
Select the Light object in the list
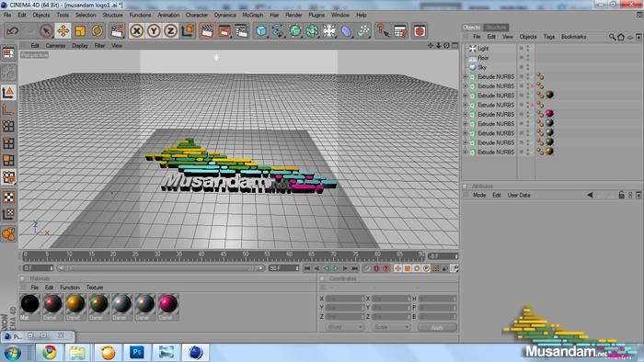pyautogui.click(x=483, y=49)
